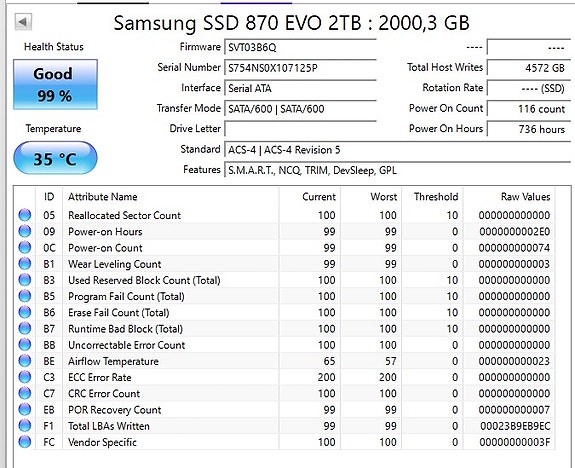Click the ID column header

pos(49,197)
